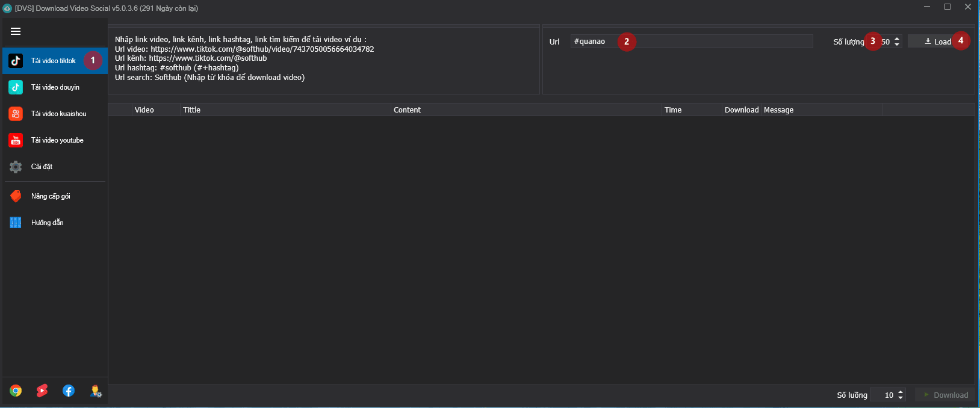The width and height of the screenshot is (980, 408).
Task: Click the Douyin logo icon in sidebar
Action: coord(16,87)
